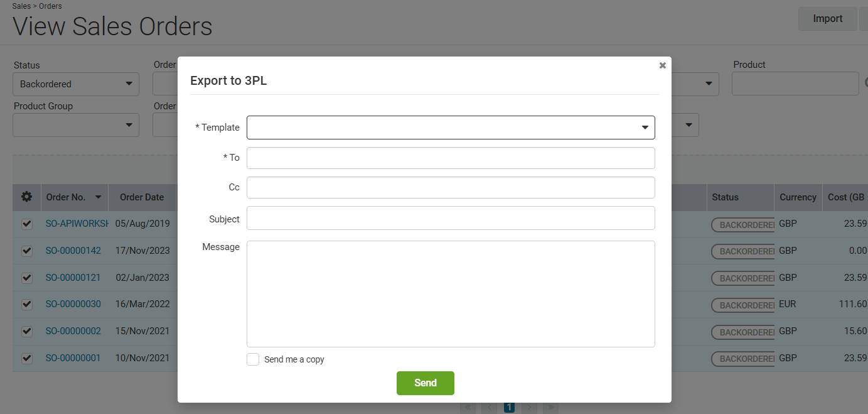Click the BACKORDERED badge for SO-00000030

(743, 305)
